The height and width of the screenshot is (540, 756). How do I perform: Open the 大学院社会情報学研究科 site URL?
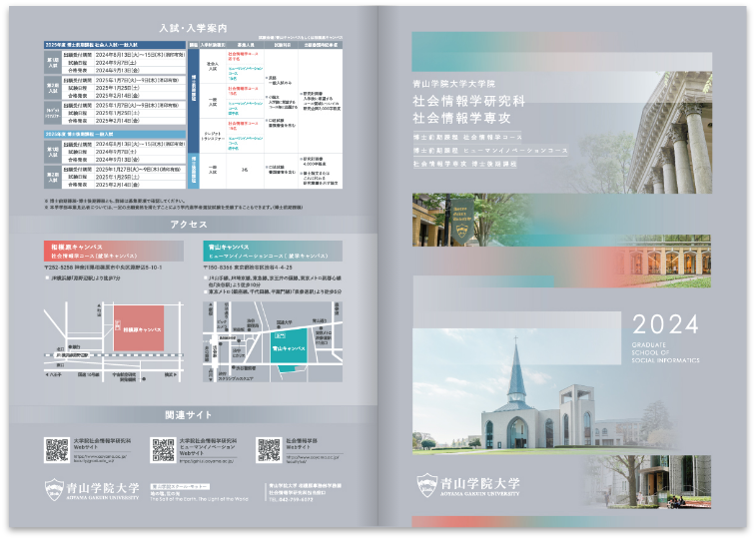pyautogui.click(x=100, y=458)
